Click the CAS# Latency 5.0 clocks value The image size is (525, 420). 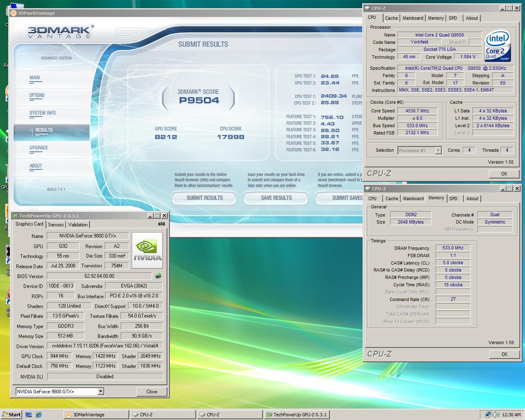pos(453,262)
